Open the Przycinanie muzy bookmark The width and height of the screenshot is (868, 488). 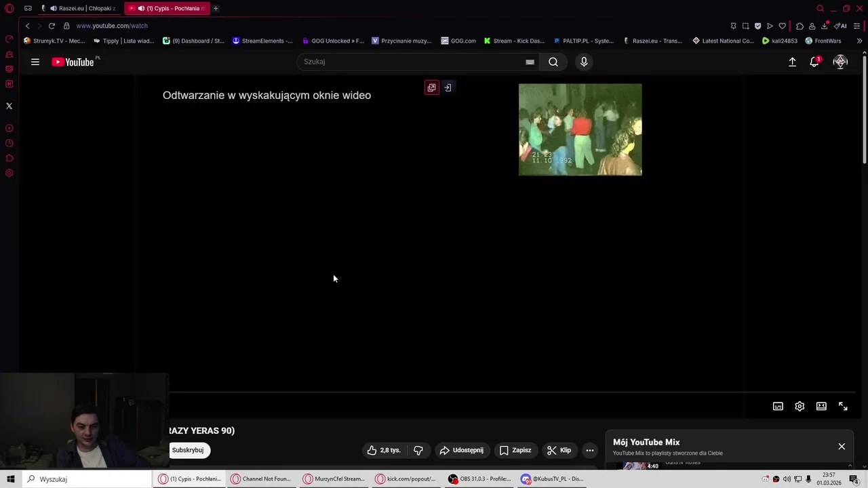[x=401, y=41]
